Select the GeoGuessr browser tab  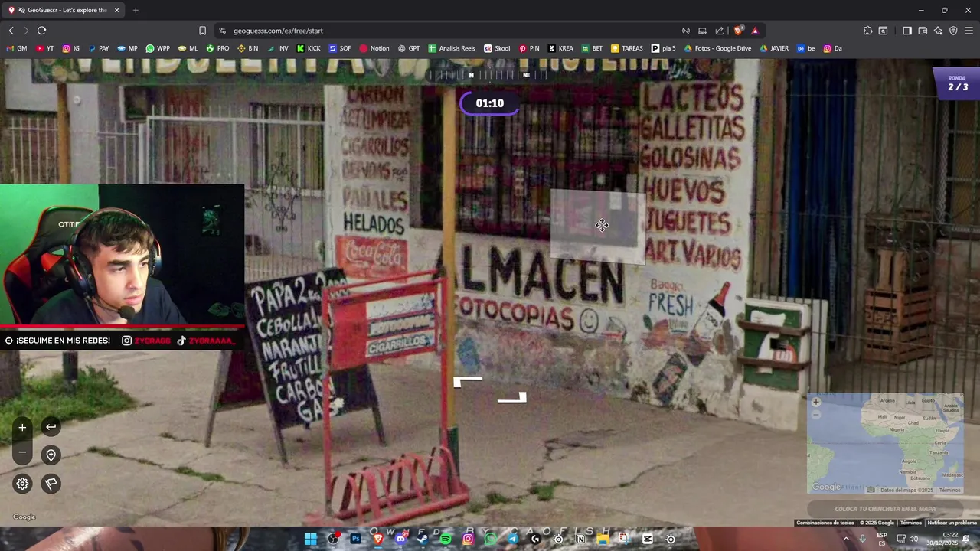pos(63,10)
